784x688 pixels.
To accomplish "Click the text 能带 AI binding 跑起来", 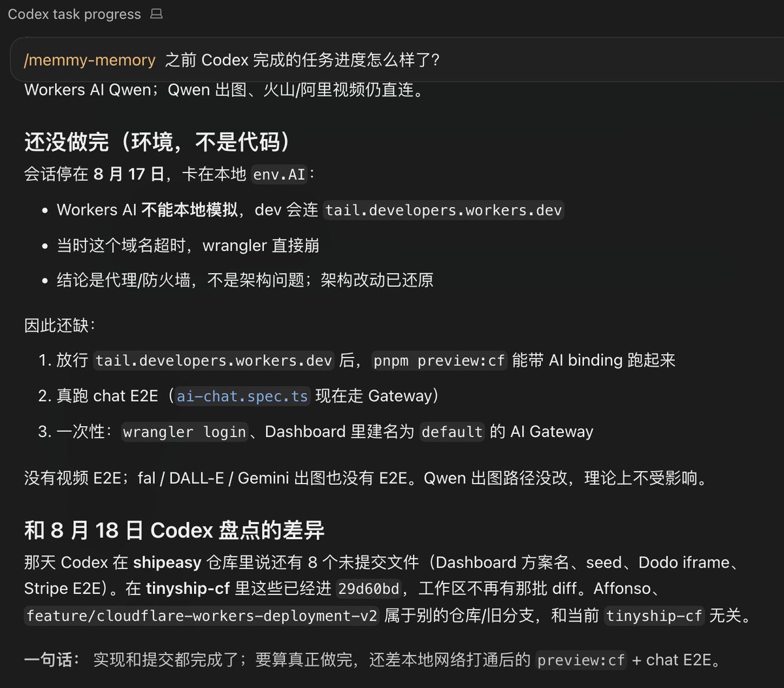I will click(x=593, y=360).
